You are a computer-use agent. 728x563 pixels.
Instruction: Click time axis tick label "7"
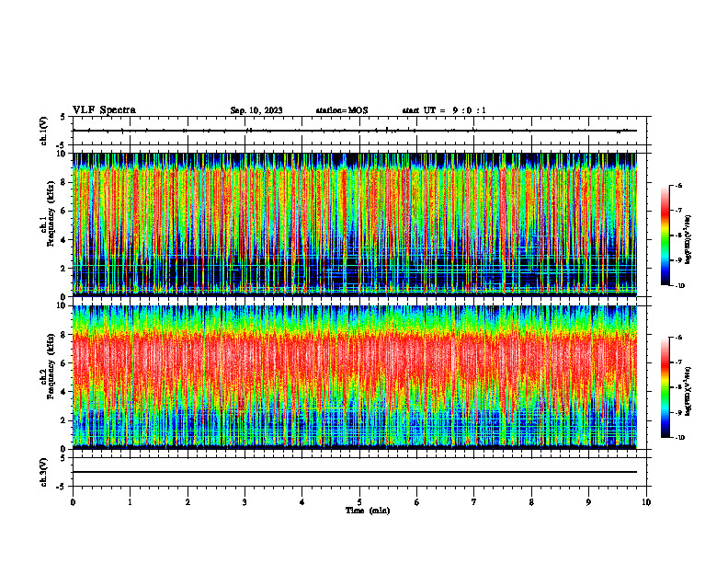pos(474,502)
